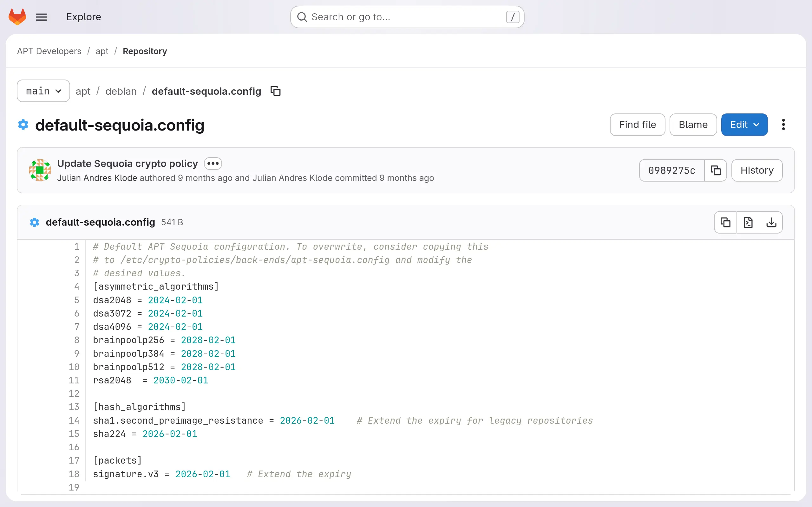Open commit History

[x=756, y=170]
